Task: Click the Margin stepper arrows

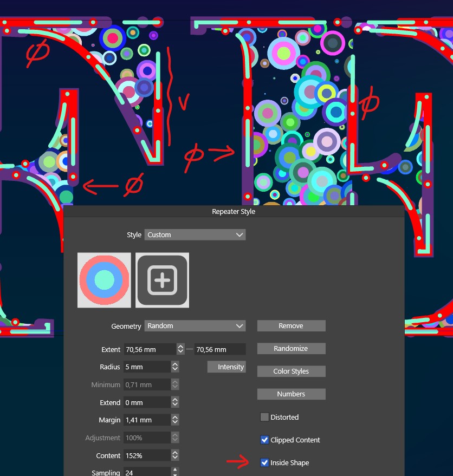Action: pyautogui.click(x=175, y=420)
